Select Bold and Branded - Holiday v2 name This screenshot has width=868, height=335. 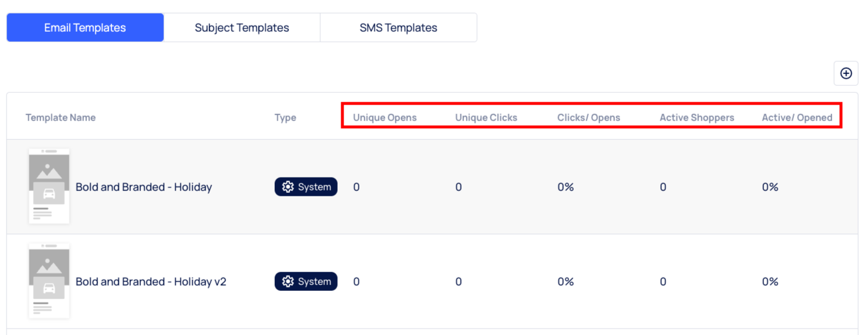coord(151,282)
